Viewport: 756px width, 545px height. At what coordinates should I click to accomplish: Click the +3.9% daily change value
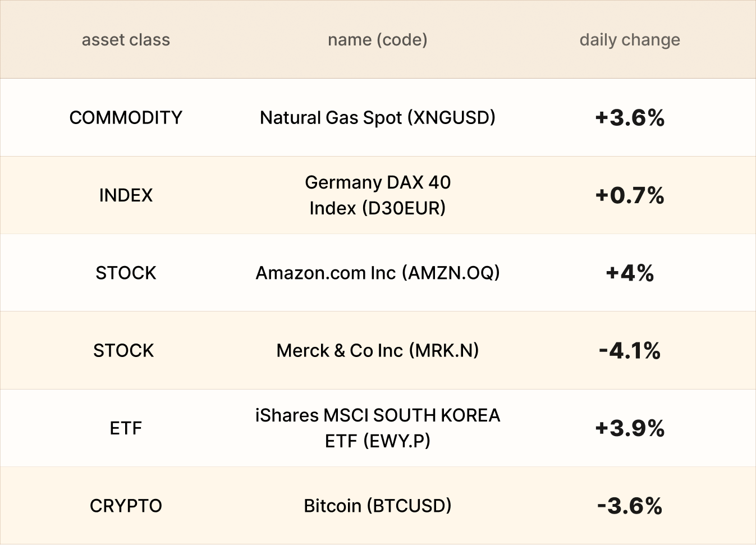click(630, 428)
